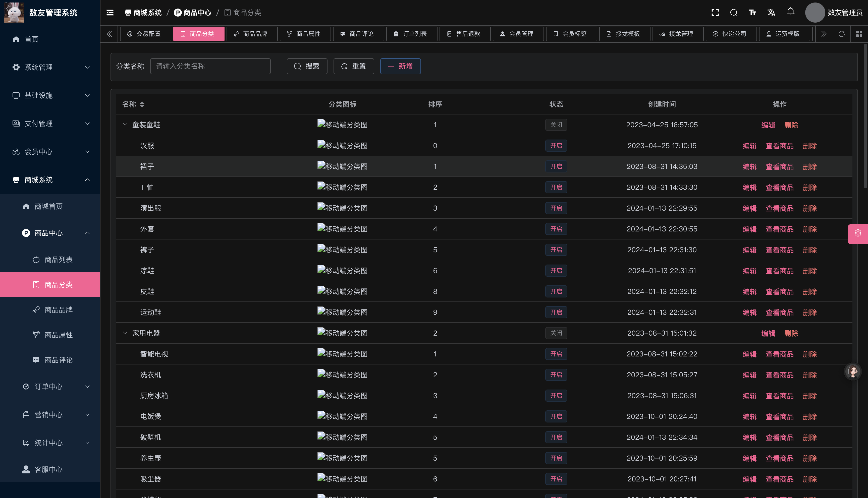Open 商品品牌 in sidebar menu
This screenshot has width=868, height=498.
click(x=50, y=309)
